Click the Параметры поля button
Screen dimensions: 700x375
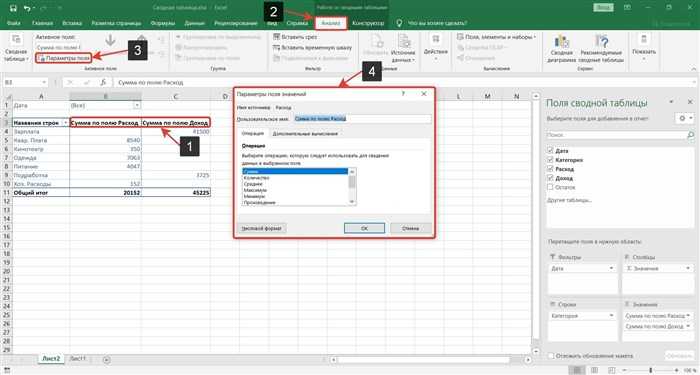coord(64,58)
